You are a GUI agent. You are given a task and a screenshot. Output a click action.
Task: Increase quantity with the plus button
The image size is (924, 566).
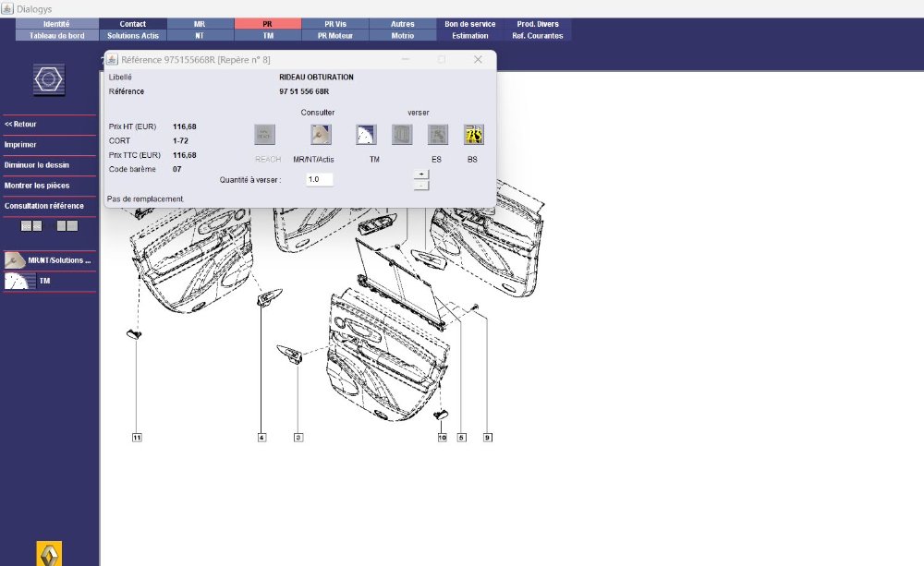420,174
